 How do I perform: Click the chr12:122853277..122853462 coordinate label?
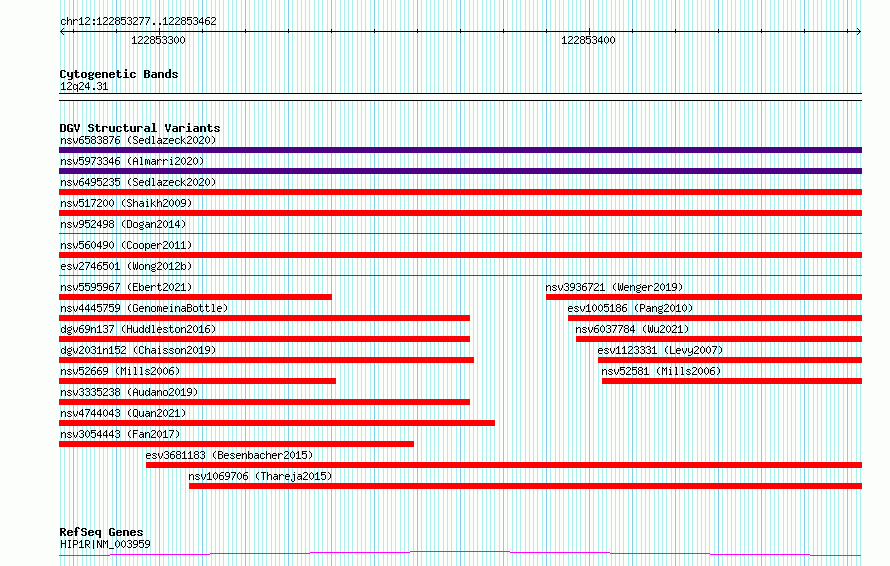click(x=138, y=22)
